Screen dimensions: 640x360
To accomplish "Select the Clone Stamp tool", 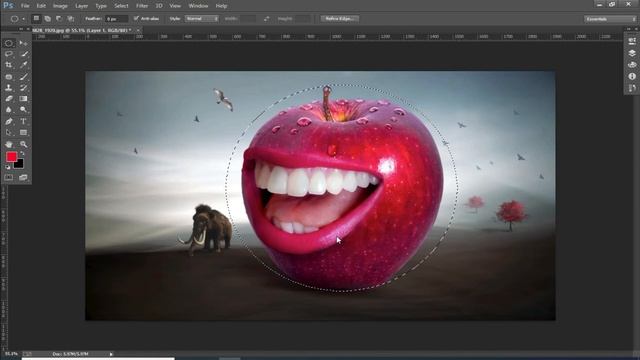I will 9,87.
